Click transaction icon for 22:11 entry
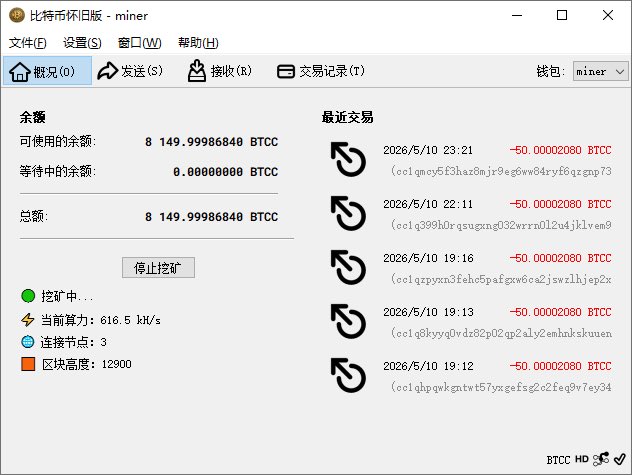Viewport: 632px width, 475px height. point(348,213)
